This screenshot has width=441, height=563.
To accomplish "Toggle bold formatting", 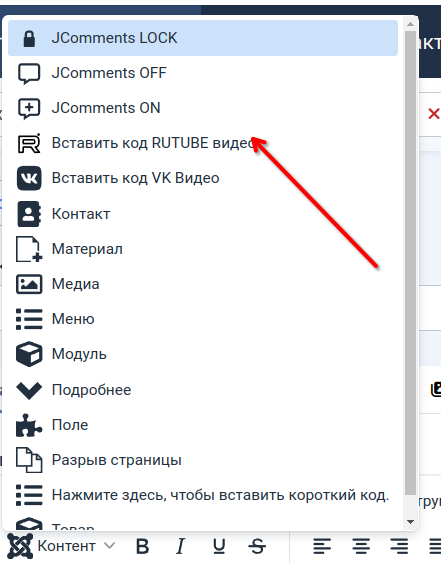I will (143, 546).
